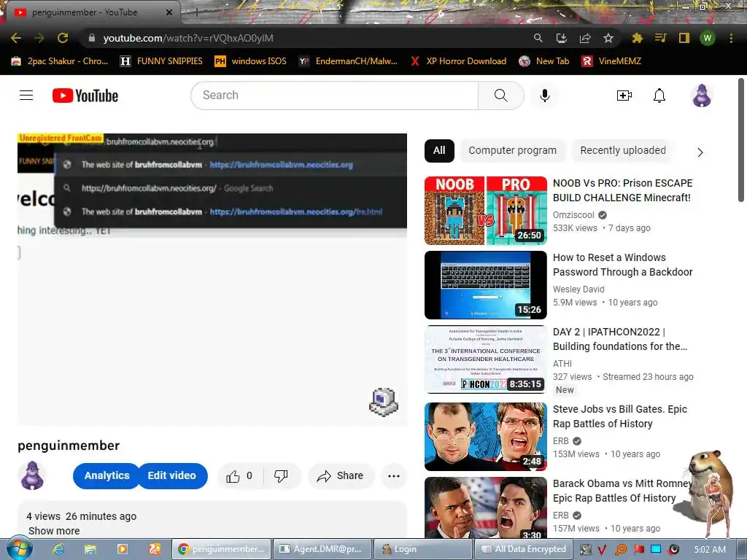Click the channel avatar under the video

point(32,475)
